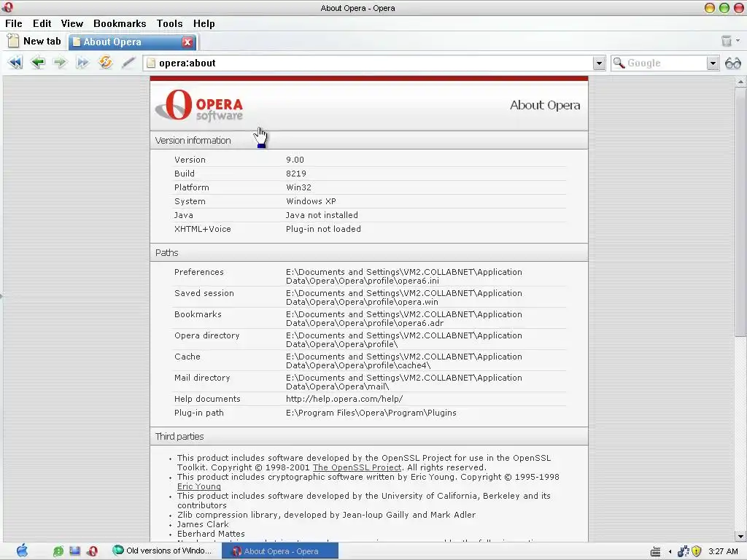747x560 pixels.
Task: Click the Bookmarks path ending opera6.adr
Action: (x=404, y=319)
